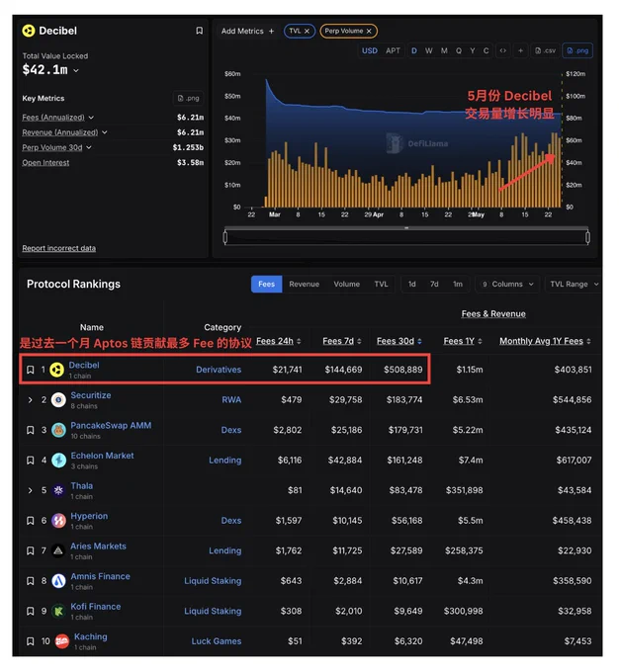Bookmark Amnis Finance row
The height and width of the screenshot is (672, 619).
30,581
